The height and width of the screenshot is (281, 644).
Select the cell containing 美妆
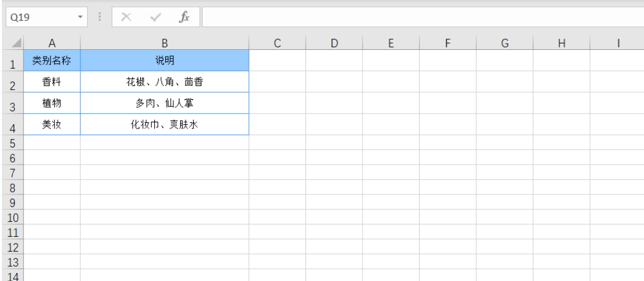coord(52,125)
